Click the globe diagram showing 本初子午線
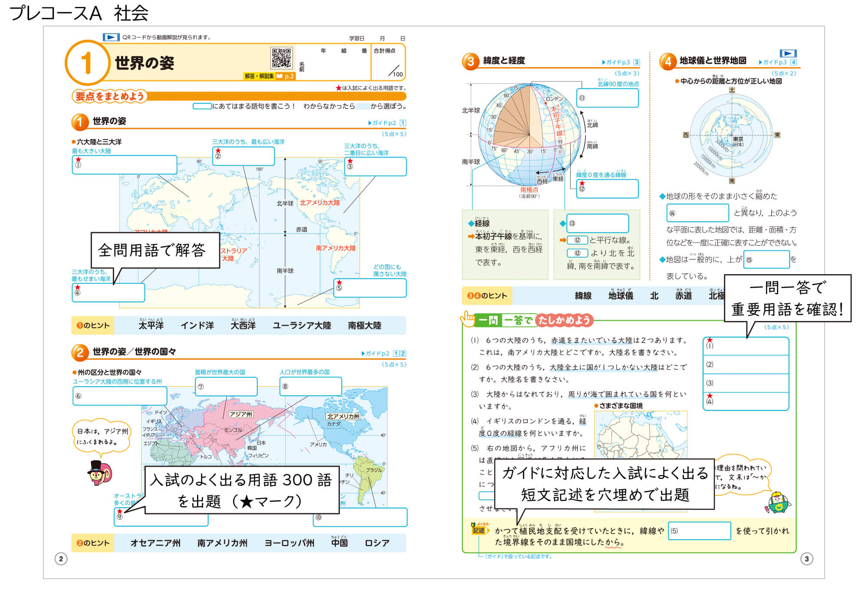This screenshot has width=868, height=590. coord(529,134)
